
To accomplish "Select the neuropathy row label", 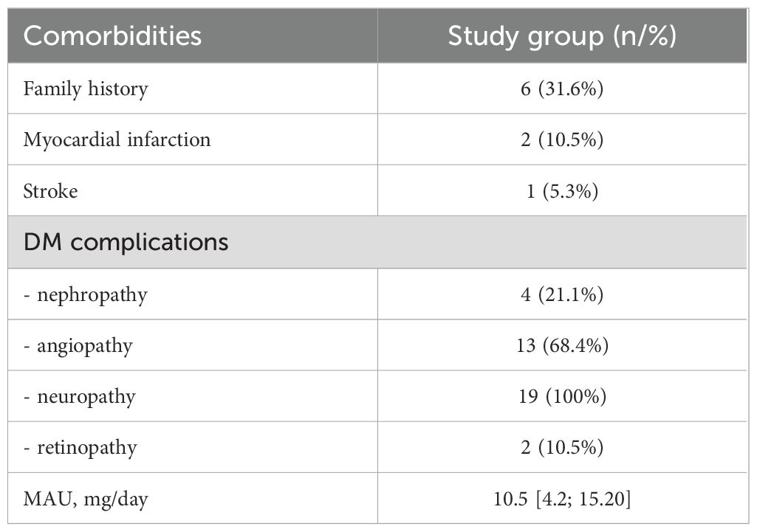I will [x=80, y=397].
